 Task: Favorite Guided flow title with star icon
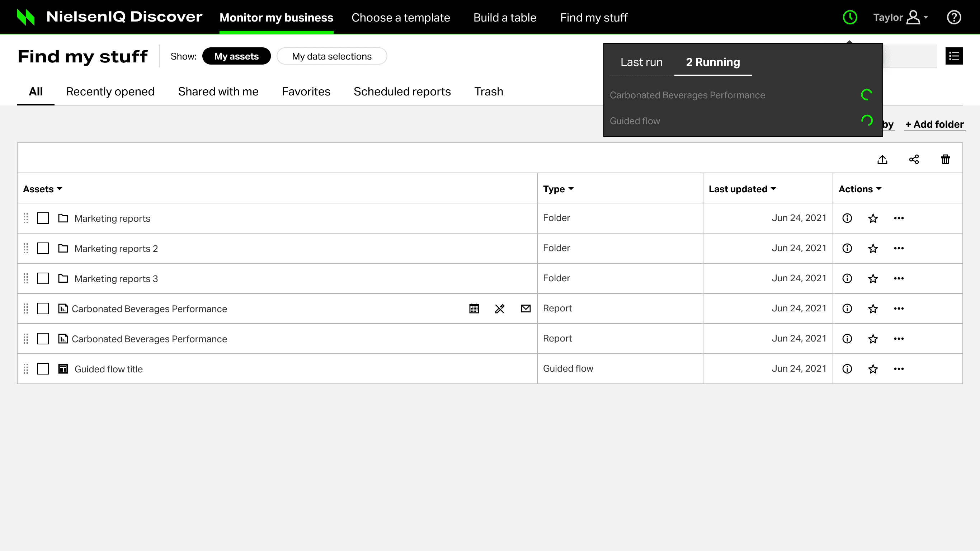click(873, 369)
